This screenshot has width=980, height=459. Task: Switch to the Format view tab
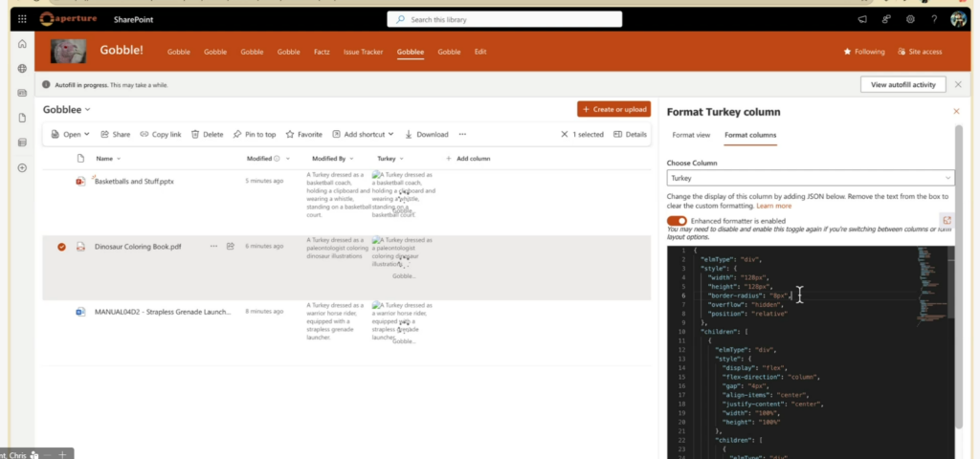(x=691, y=136)
